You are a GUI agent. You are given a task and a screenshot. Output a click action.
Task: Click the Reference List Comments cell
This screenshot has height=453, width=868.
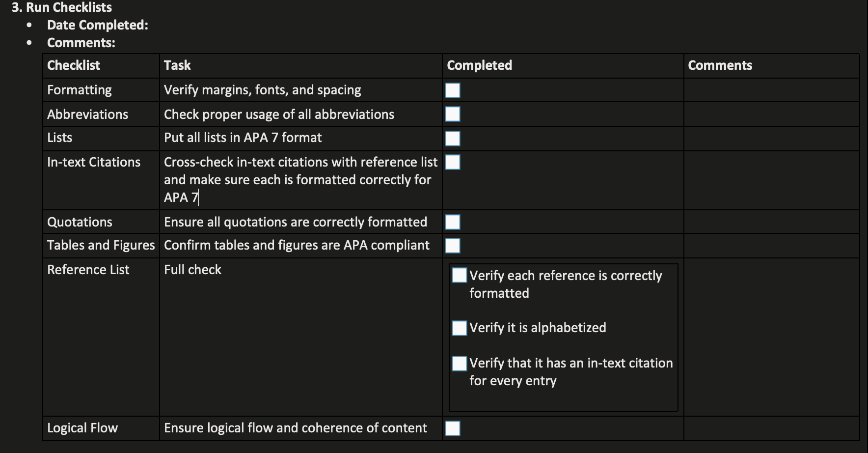[771, 337]
